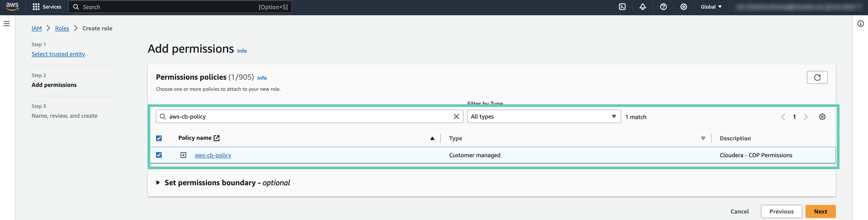This screenshot has height=220, width=868.
Task: Open the Global region dropdown
Action: pyautogui.click(x=711, y=7)
